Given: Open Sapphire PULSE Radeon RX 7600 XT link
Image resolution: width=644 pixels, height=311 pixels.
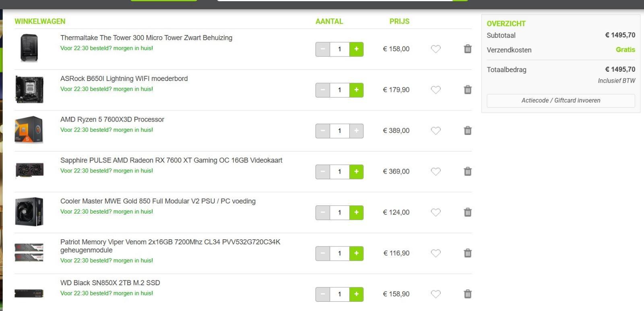Looking at the screenshot, I should coord(171,160).
